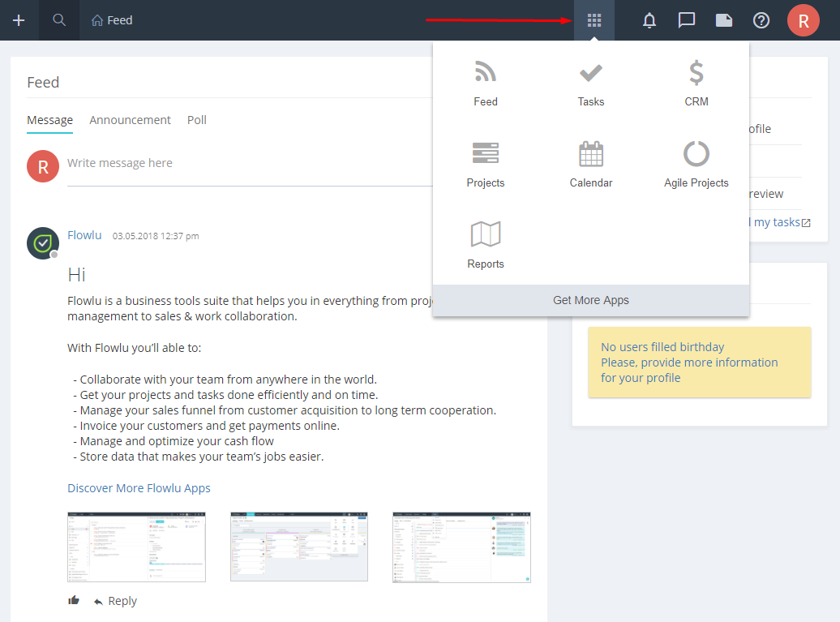The image size is (840, 622).
Task: Launch the Calendar app
Action: [x=591, y=165]
